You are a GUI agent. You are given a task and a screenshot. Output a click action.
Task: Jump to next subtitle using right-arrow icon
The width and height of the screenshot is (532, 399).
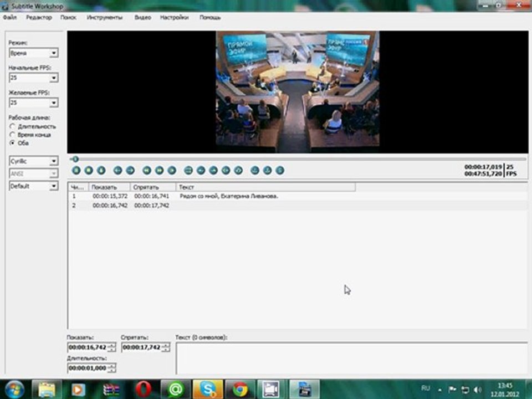click(x=130, y=170)
